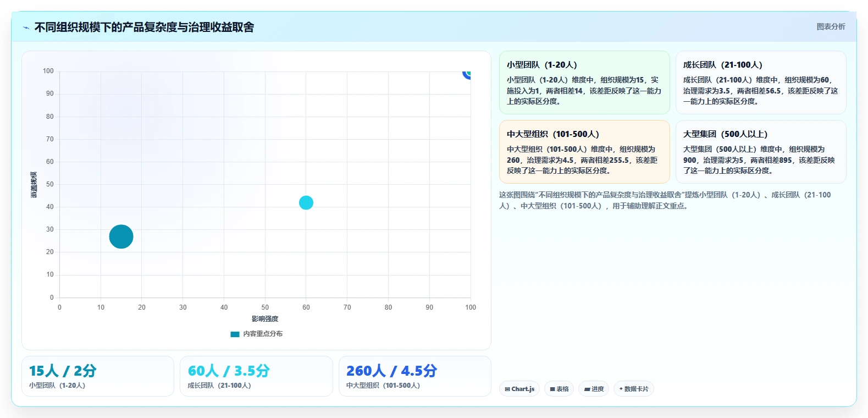Click the description text mentioning 两者相差14
The image size is (868, 418).
point(584,91)
